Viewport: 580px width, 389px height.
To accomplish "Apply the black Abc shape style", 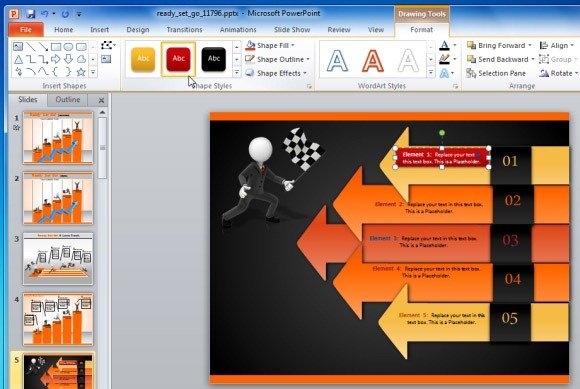I will click(214, 58).
